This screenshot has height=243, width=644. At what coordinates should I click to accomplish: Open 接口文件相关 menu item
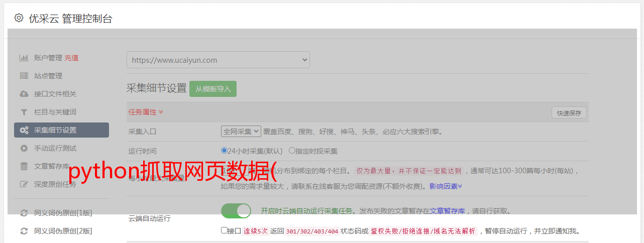[x=55, y=94]
